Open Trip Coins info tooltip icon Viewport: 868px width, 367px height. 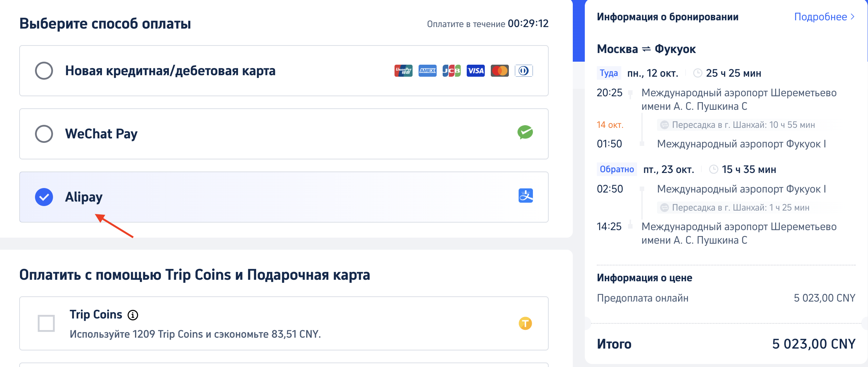(133, 315)
